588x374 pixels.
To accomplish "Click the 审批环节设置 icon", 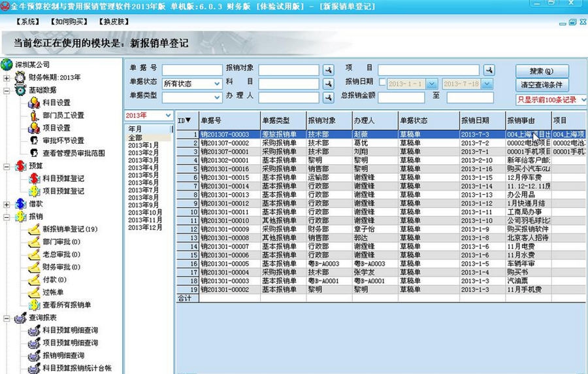I will [x=34, y=141].
